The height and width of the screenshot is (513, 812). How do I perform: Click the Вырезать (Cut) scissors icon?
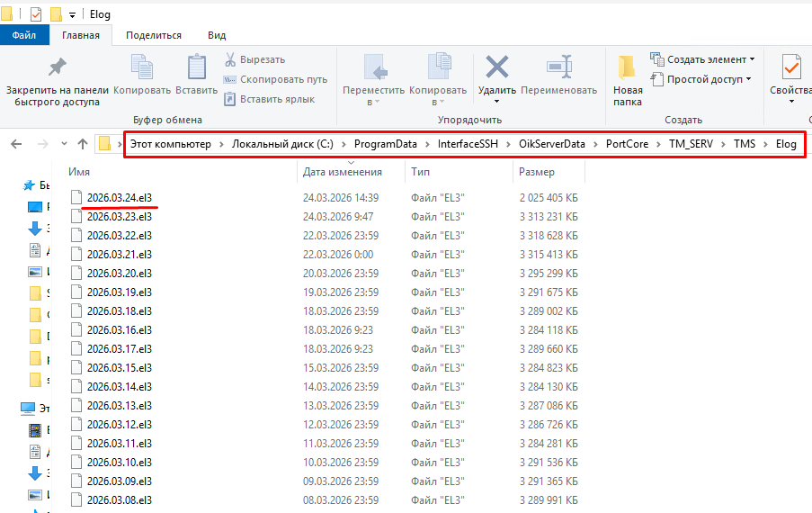pos(230,59)
